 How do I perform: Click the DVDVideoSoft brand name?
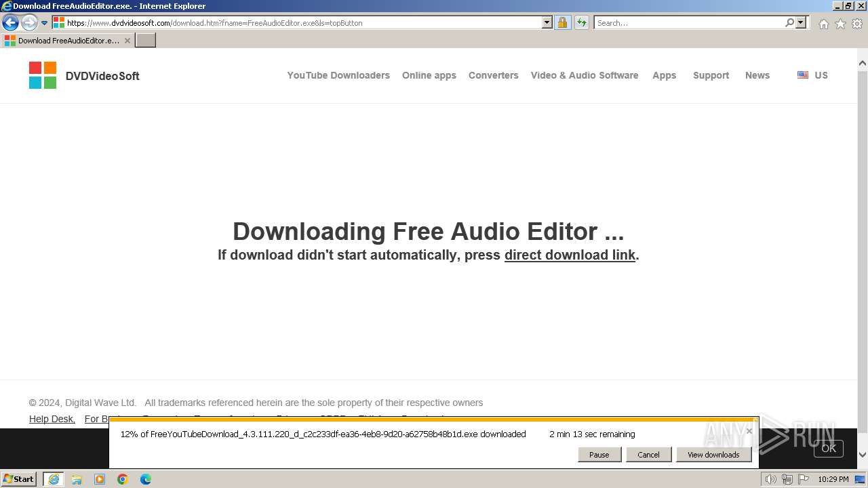tap(102, 76)
